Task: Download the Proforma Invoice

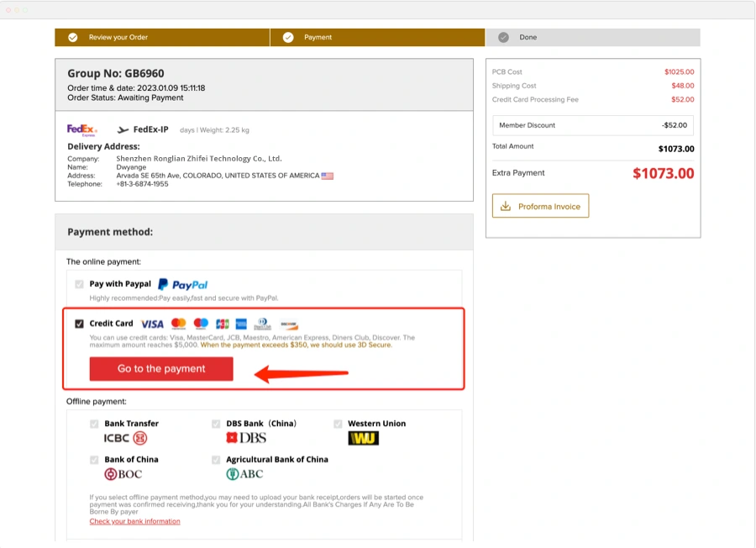Action: click(x=540, y=206)
